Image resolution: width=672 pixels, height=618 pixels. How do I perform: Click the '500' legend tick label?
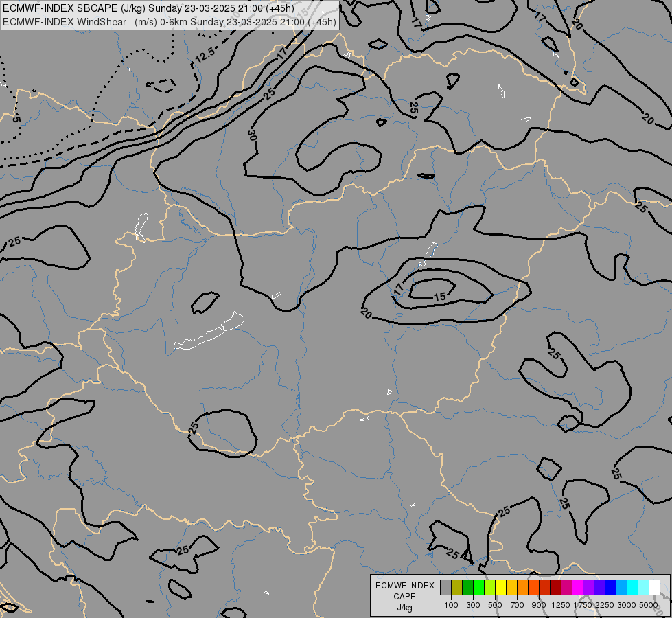tap(495, 605)
